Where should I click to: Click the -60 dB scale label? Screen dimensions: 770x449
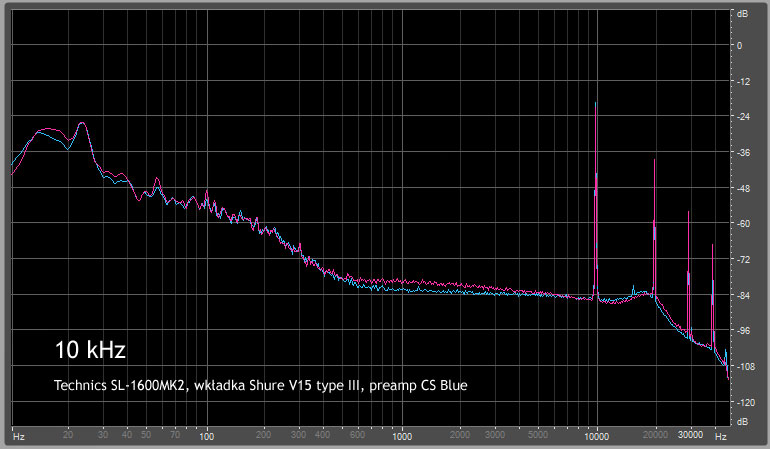click(743, 224)
